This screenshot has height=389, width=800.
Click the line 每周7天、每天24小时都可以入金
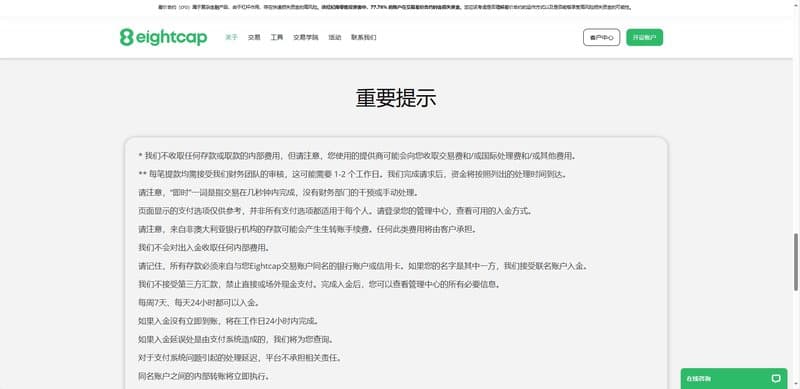[x=199, y=303]
